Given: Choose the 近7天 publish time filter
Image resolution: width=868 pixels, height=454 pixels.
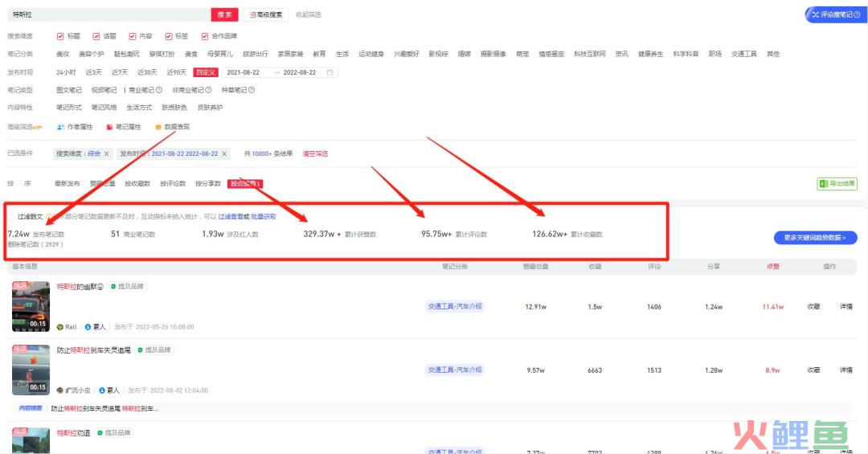Looking at the screenshot, I should (120, 72).
